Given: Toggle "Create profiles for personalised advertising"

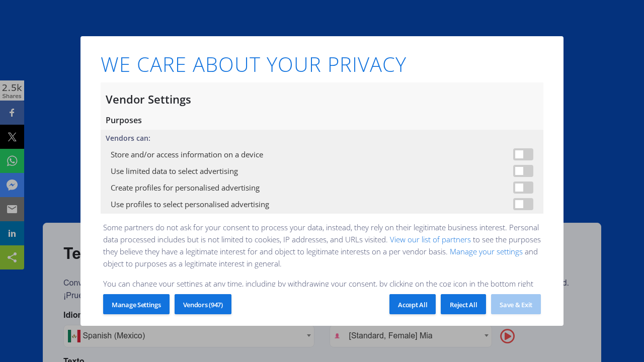Looking at the screenshot, I should [523, 188].
